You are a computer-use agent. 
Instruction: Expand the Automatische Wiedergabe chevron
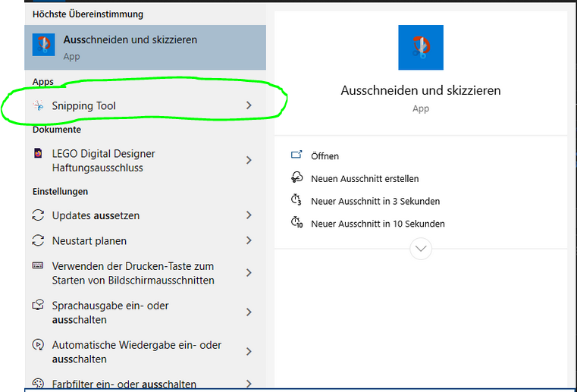pos(249,352)
